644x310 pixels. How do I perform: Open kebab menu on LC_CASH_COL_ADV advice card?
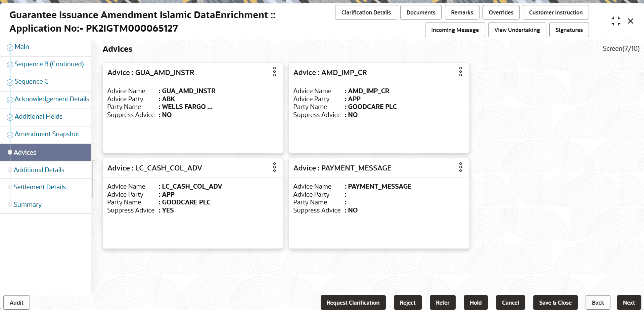274,167
